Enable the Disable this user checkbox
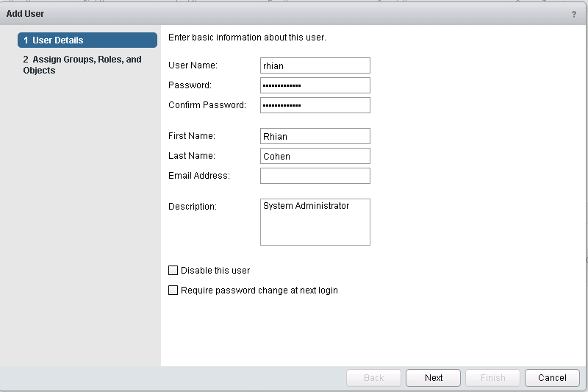 [173, 270]
